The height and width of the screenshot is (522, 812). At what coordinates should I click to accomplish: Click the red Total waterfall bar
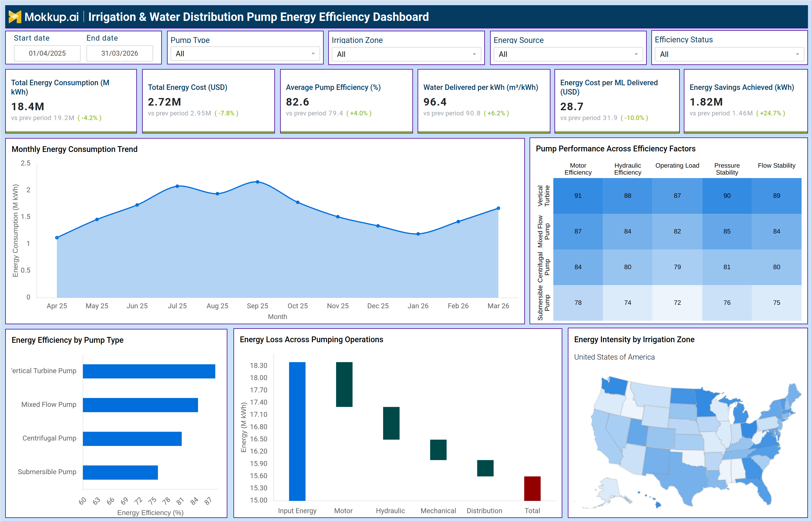532,488
